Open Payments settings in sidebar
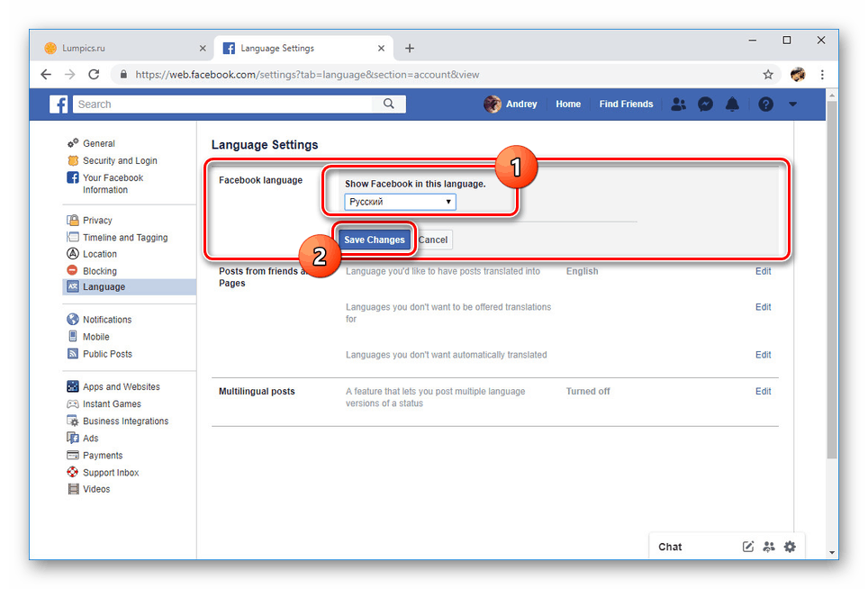The image size is (868, 589). point(103,456)
